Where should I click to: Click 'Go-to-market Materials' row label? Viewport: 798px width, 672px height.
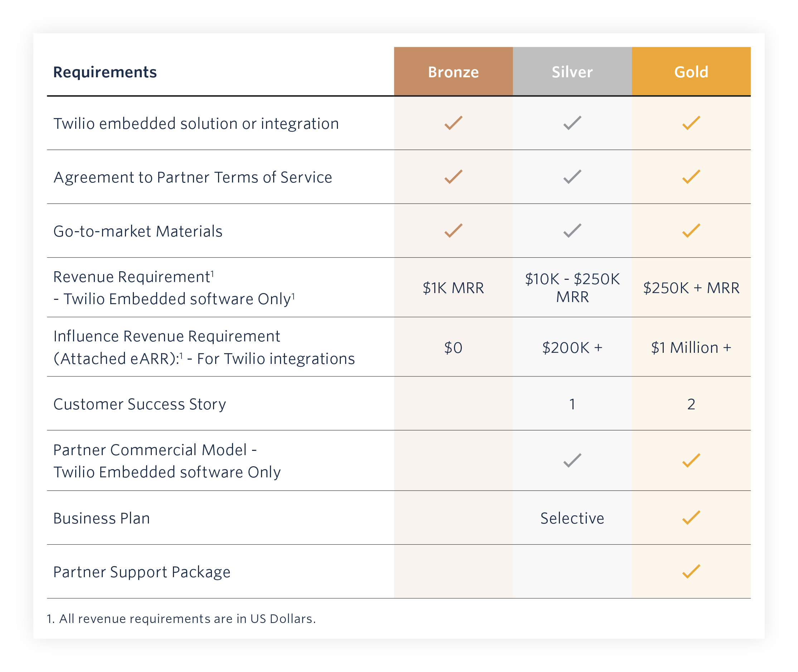[137, 231]
